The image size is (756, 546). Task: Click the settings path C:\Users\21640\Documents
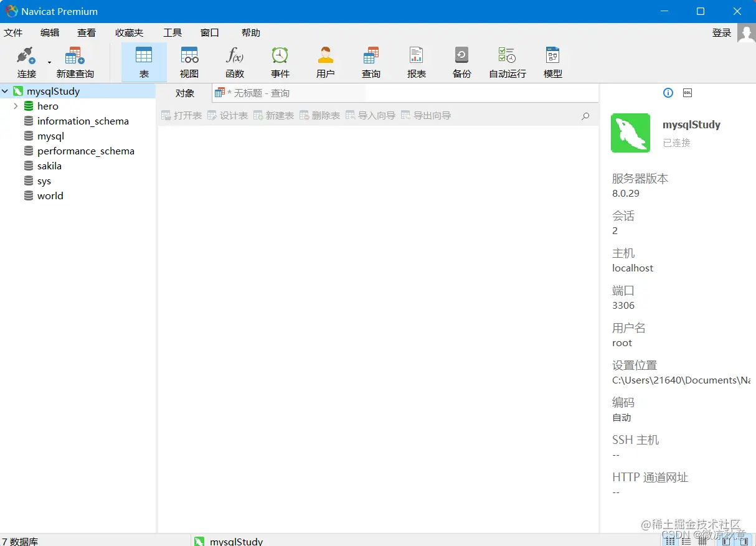pyautogui.click(x=681, y=380)
